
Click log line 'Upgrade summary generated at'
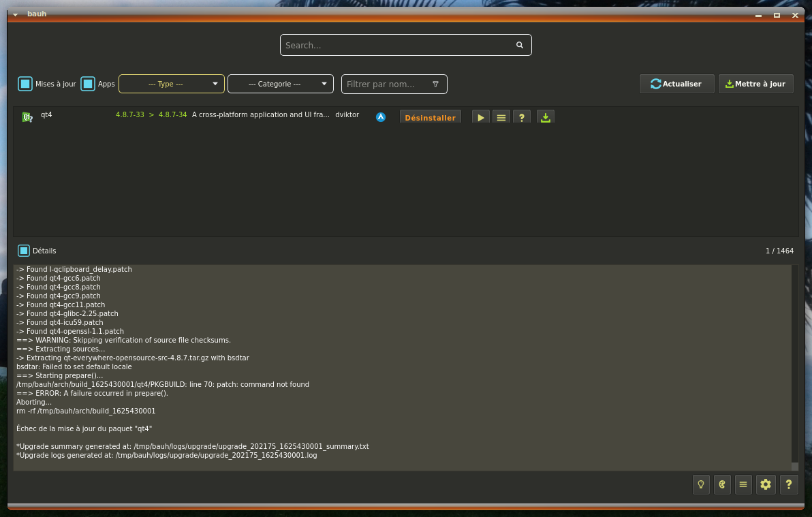193,447
